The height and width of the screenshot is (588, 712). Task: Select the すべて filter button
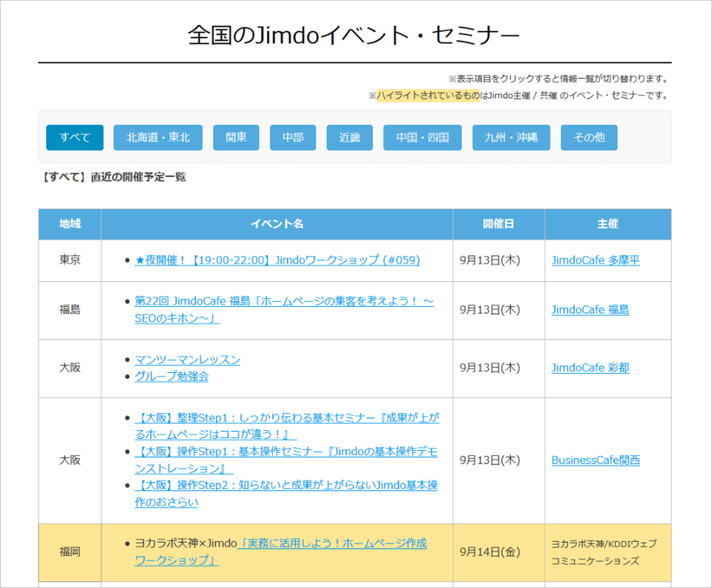click(74, 137)
